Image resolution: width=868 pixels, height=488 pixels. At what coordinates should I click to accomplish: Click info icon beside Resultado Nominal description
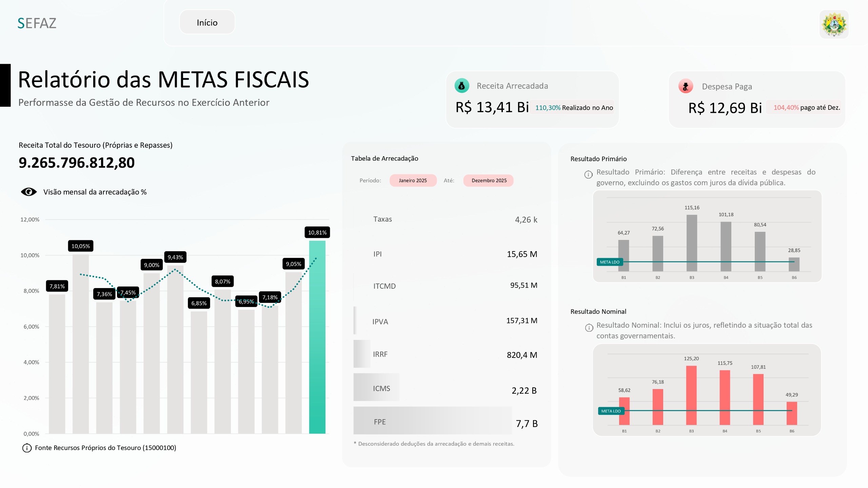(x=589, y=328)
